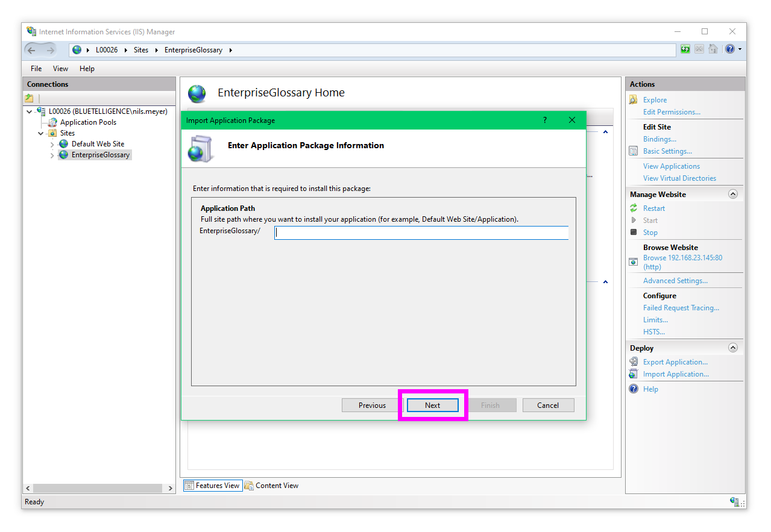The image size is (771, 532).
Task: Click the Next button in the dialog
Action: click(432, 405)
